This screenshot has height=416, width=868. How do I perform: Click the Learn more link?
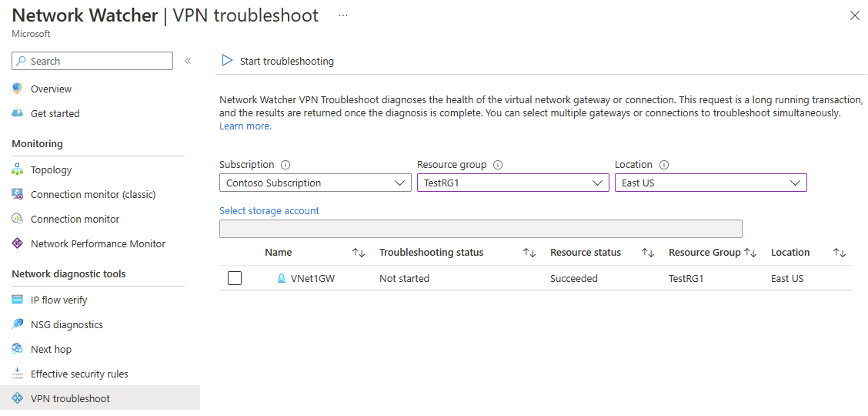(245, 126)
